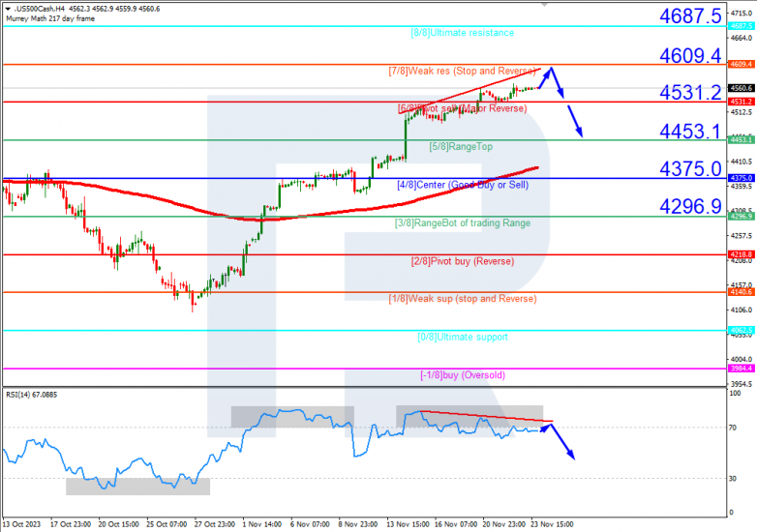Click the 16 Nov 07:00 time label
The height and width of the screenshot is (532, 757).
[x=456, y=524]
